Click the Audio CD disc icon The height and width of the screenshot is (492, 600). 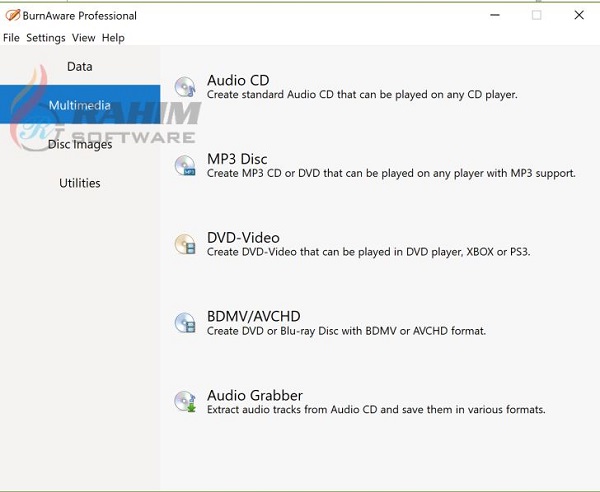pyautogui.click(x=185, y=87)
